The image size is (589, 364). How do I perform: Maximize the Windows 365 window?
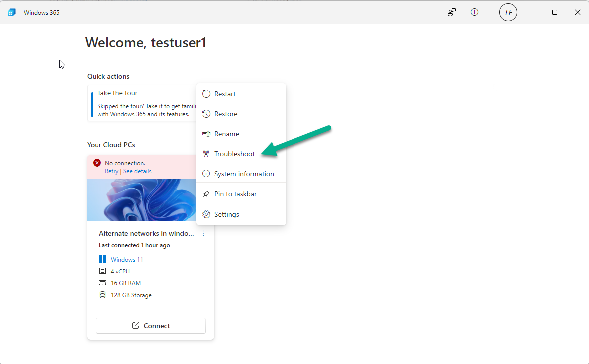[555, 12]
